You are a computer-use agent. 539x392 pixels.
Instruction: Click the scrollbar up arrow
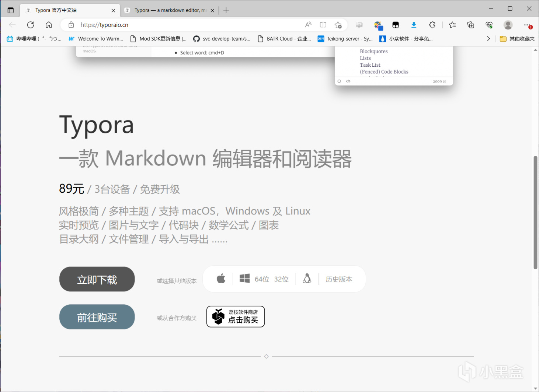pyautogui.click(x=535, y=50)
